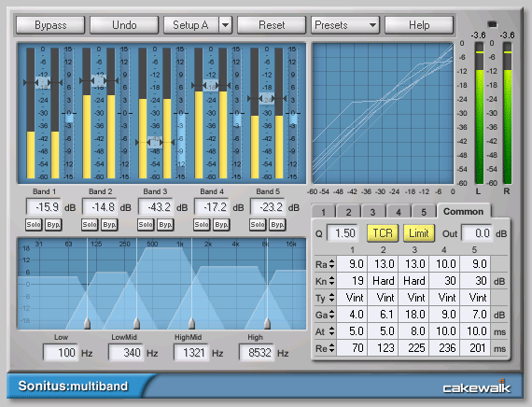Bypass Band 1

tap(53, 224)
